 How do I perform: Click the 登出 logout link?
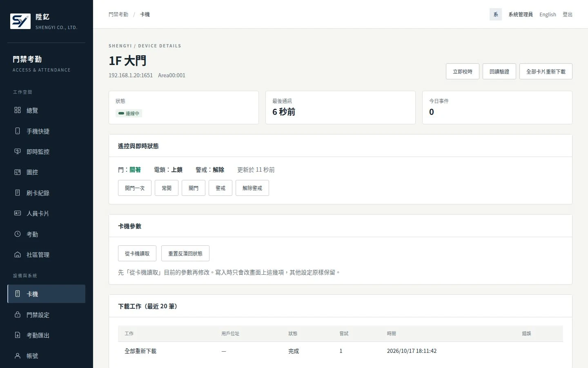click(x=568, y=14)
